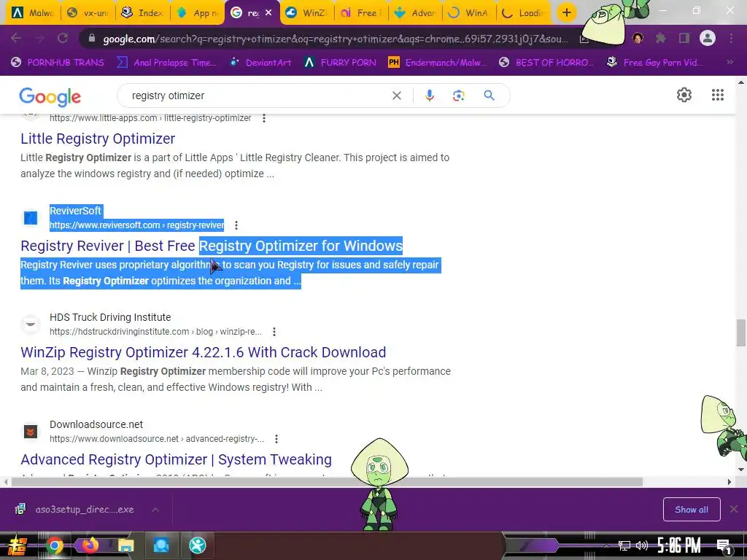The image size is (747, 560).
Task: Open more options for little-apps.com result
Action: tap(264, 118)
